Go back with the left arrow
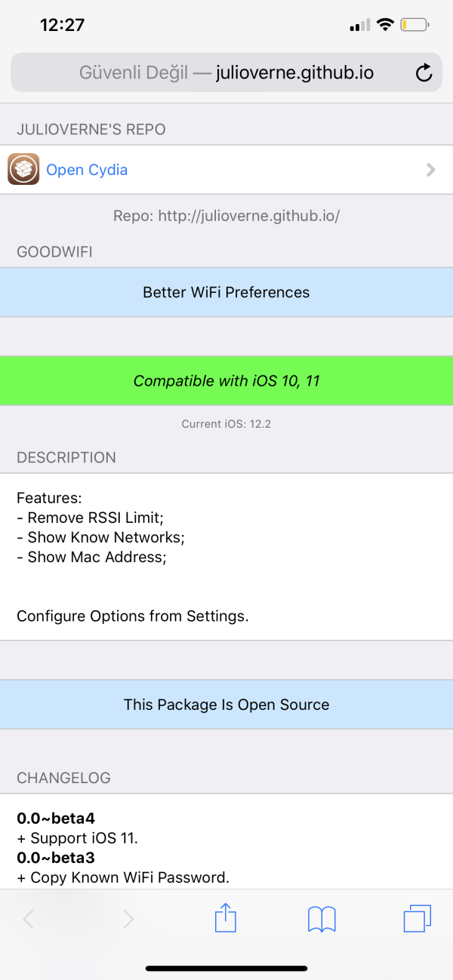Screen dimensions: 453x980 29,919
